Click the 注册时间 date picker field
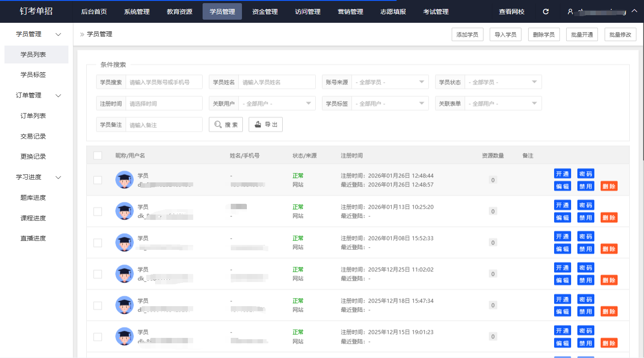Screen dimensions: 644x358 click(x=164, y=104)
